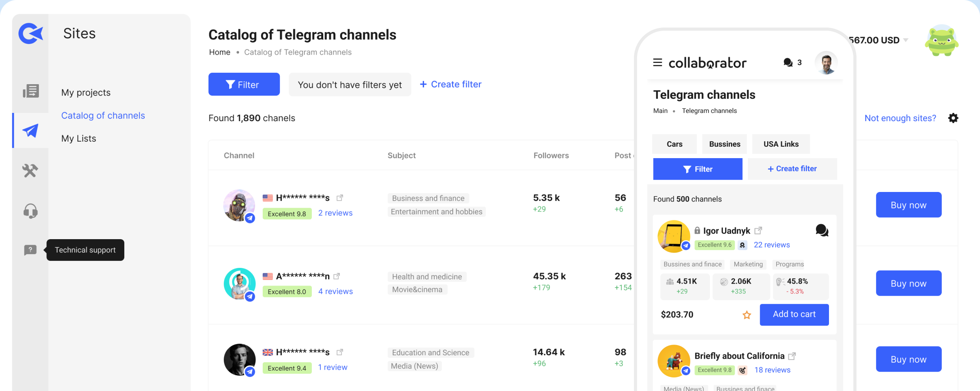Open the profile menu via the user avatar
The height and width of the screenshot is (391, 980).
pos(826,62)
